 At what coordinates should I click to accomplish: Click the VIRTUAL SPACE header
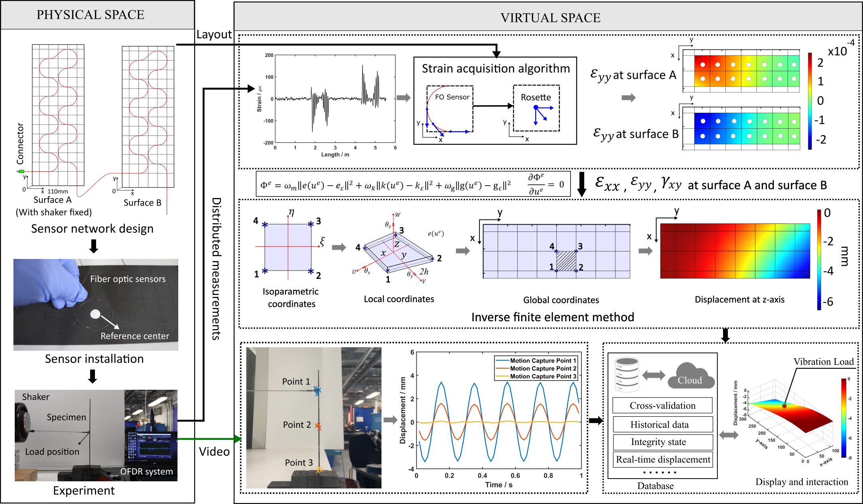coord(550,18)
